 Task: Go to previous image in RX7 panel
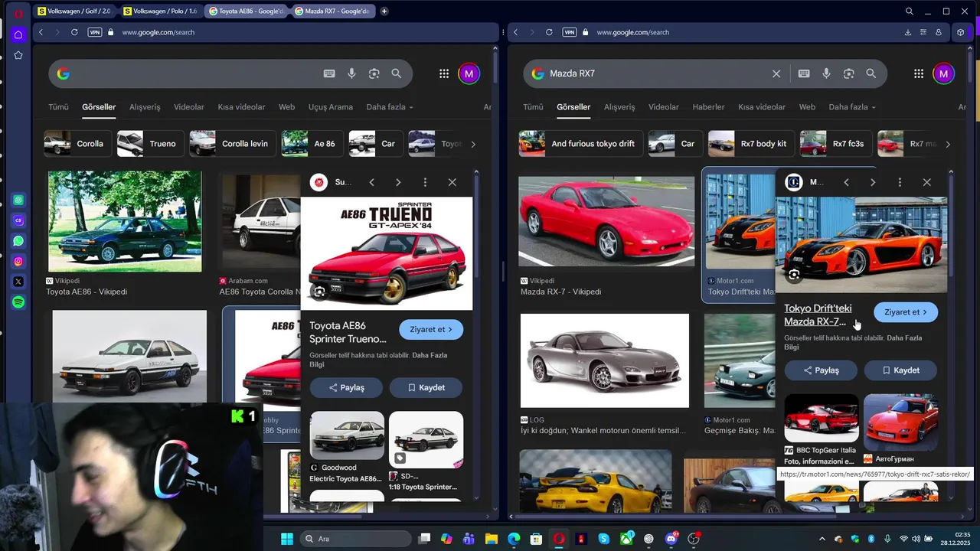[x=846, y=182]
